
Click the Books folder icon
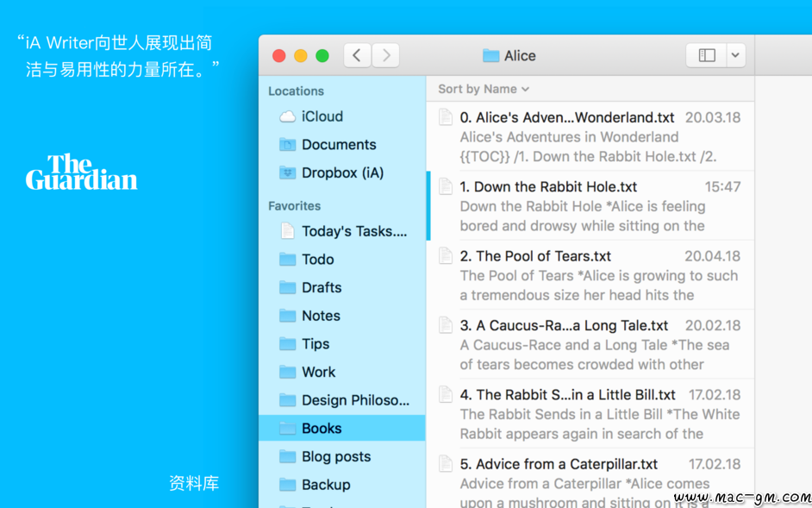click(x=288, y=429)
